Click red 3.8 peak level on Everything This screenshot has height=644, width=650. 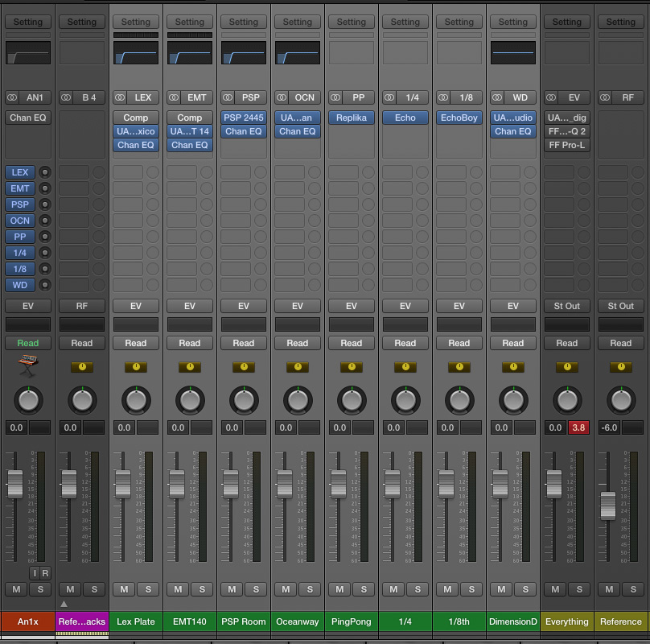pyautogui.click(x=578, y=427)
